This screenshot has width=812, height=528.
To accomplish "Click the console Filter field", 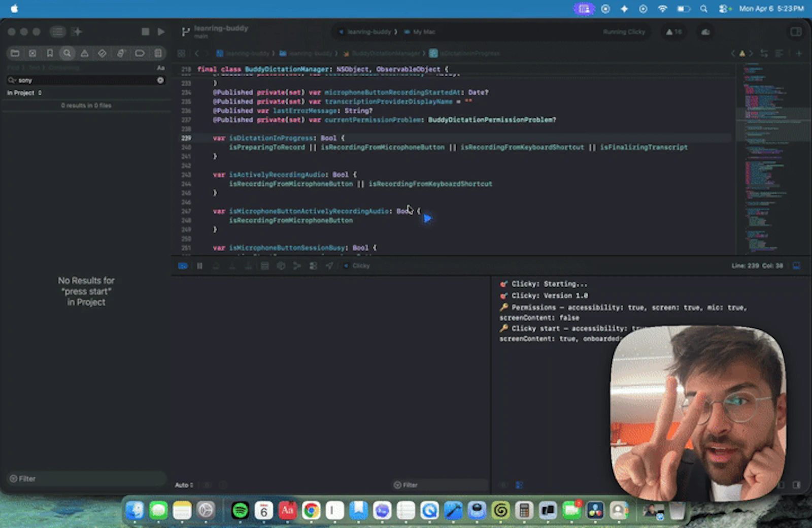I will (439, 485).
